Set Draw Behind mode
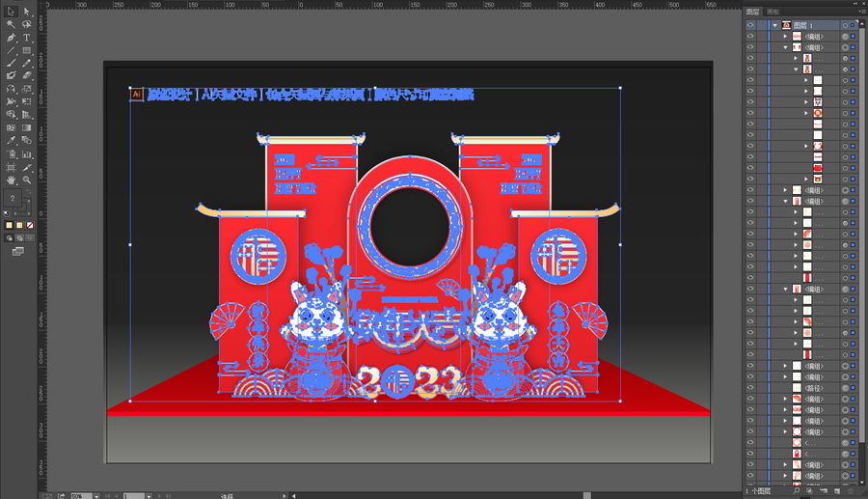Screen dimensions: 868x499 [x=19, y=237]
